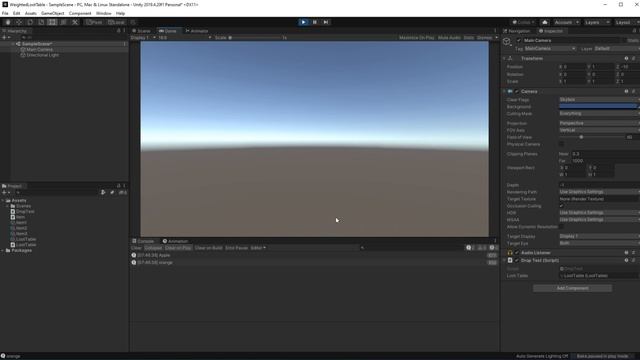The height and width of the screenshot is (360, 640).
Task: Toggle Audio Listener enabled checkbox
Action: (517, 253)
